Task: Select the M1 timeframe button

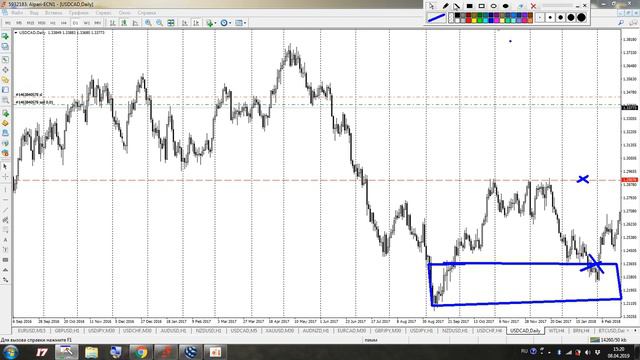Action: tap(8, 23)
